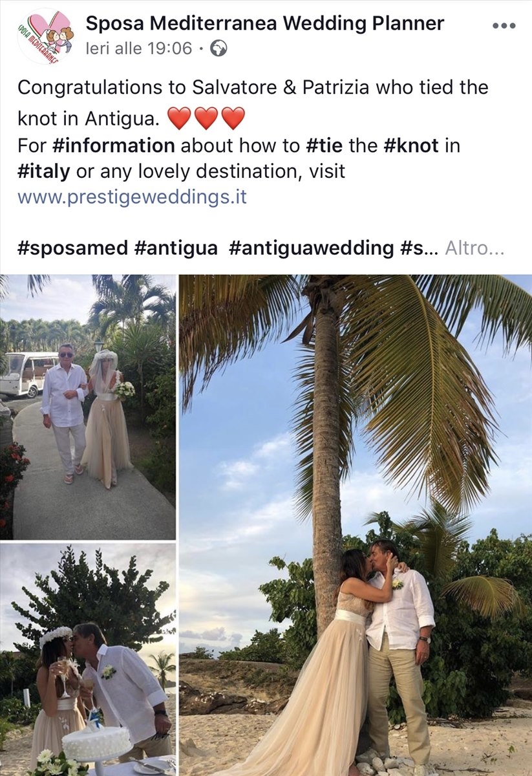The width and height of the screenshot is (532, 776).
Task: Open the three-dot post options menu
Action: pos(504,25)
